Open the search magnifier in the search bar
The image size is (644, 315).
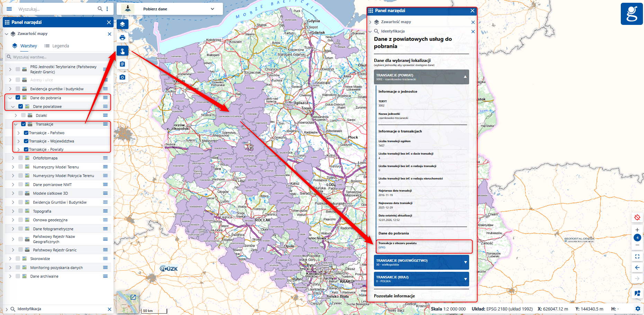pos(99,9)
